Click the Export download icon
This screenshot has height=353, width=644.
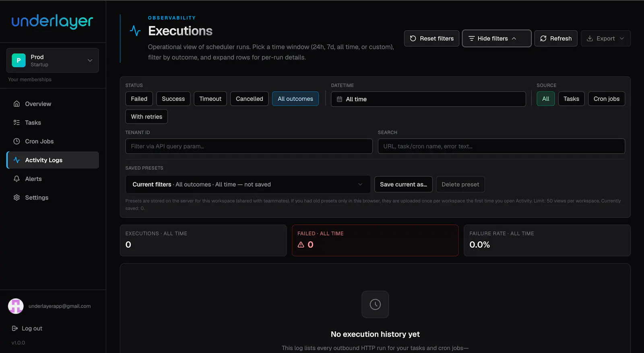(590, 39)
